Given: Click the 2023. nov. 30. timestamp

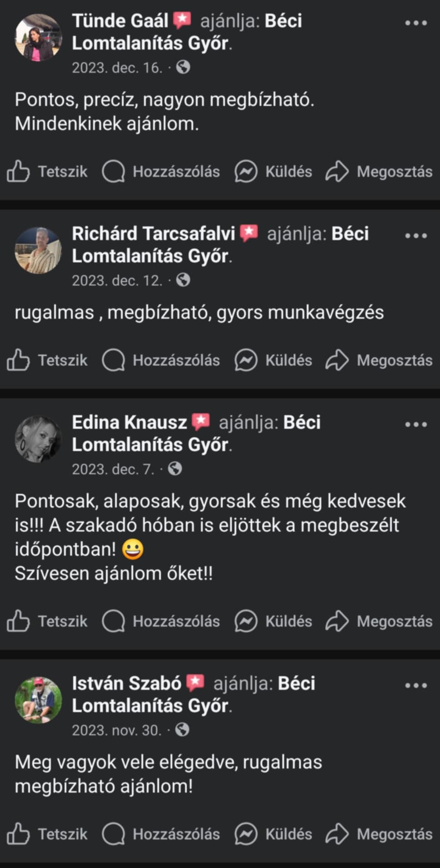Looking at the screenshot, I should coord(117,730).
